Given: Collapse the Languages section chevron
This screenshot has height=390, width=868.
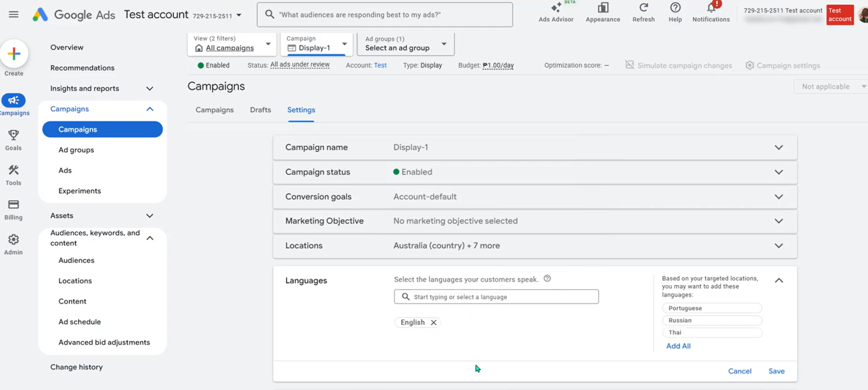Looking at the screenshot, I should click(779, 281).
